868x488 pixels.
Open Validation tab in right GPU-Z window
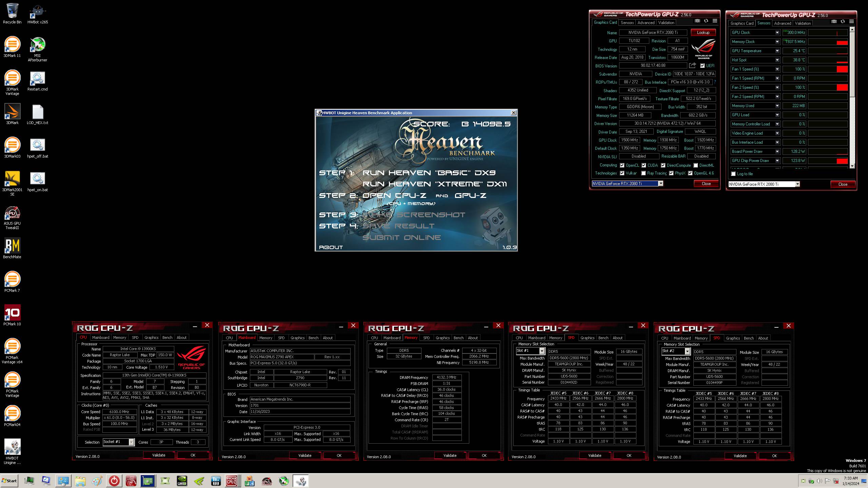click(x=803, y=23)
